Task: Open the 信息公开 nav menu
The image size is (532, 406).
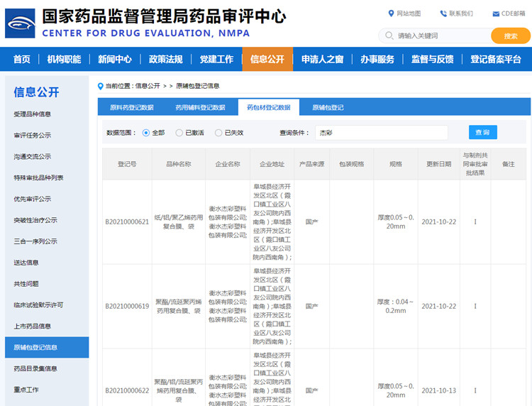Action: [x=267, y=59]
